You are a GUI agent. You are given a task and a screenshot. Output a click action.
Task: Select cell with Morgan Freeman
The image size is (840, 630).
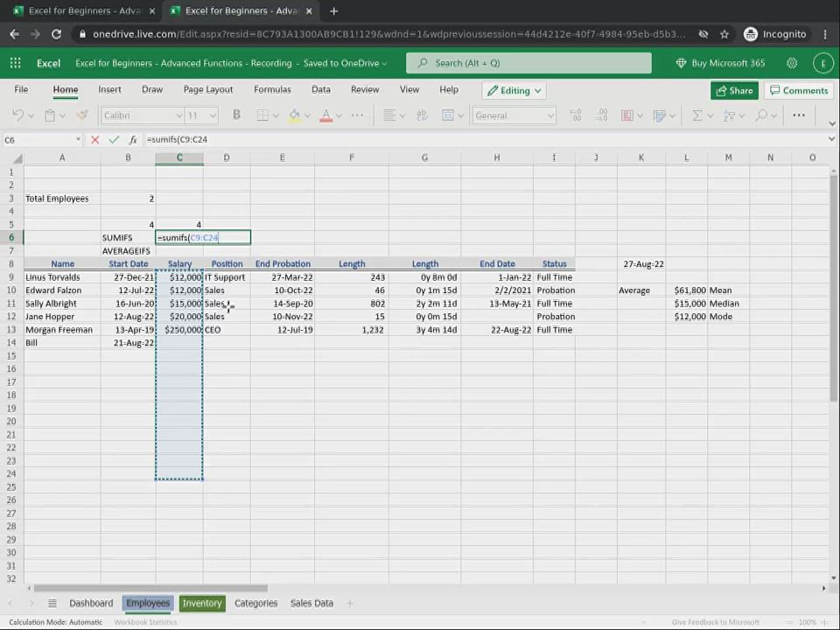(x=62, y=330)
